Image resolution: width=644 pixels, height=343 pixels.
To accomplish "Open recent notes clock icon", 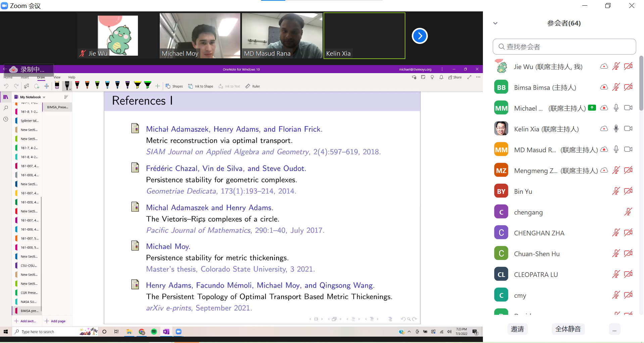I will coord(6,119).
